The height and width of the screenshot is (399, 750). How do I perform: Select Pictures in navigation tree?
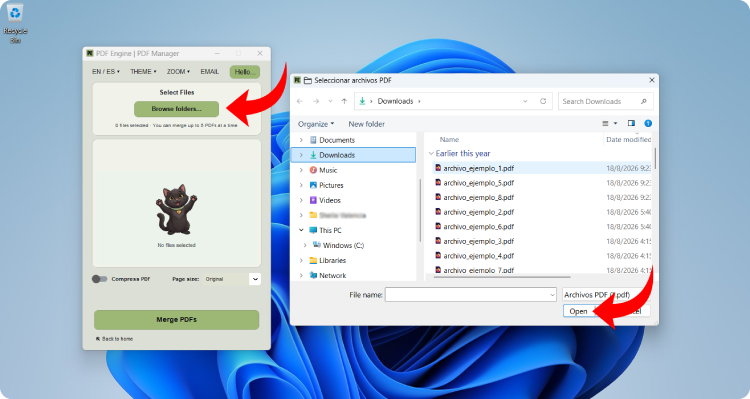tap(331, 185)
